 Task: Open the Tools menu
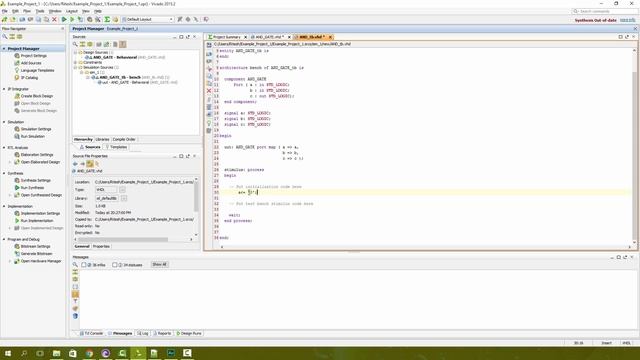[x=40, y=11]
